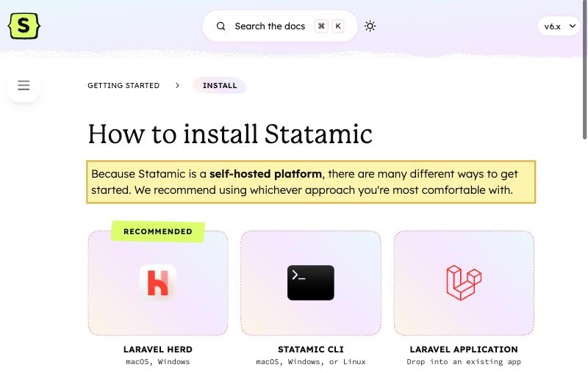
Task: Click the Laravel Herd icon
Action: pos(158,283)
